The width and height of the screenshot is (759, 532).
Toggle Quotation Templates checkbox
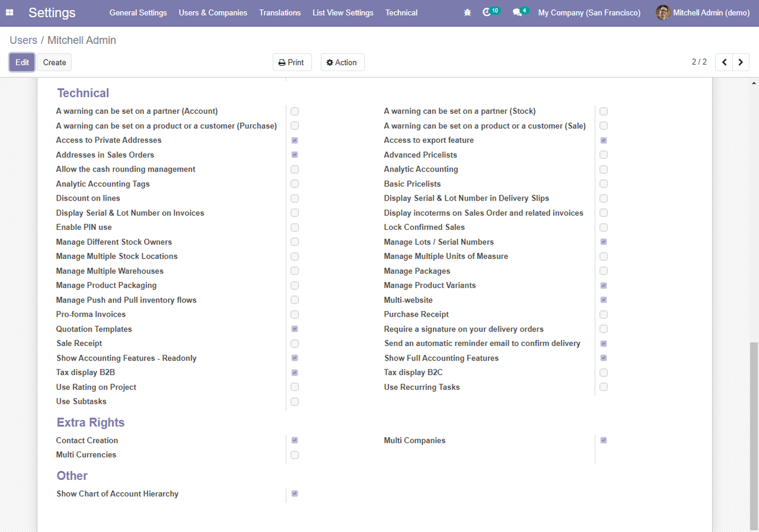pos(294,329)
